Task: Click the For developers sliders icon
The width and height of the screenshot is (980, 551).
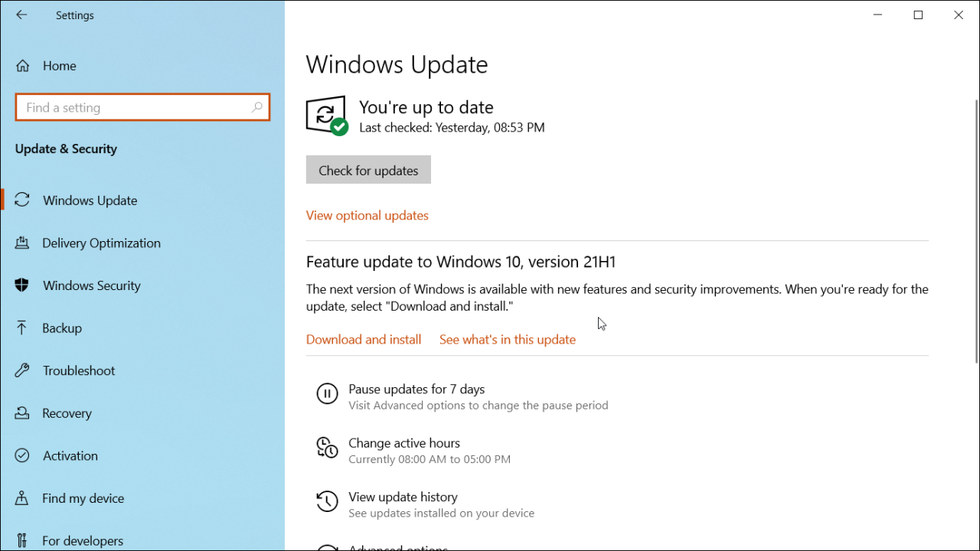Action: click(22, 540)
